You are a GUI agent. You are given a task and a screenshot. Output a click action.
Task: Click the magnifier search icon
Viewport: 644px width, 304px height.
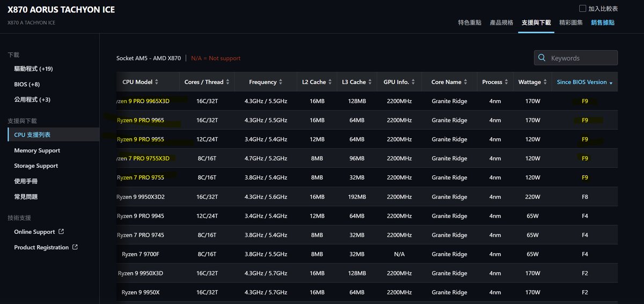pos(542,58)
